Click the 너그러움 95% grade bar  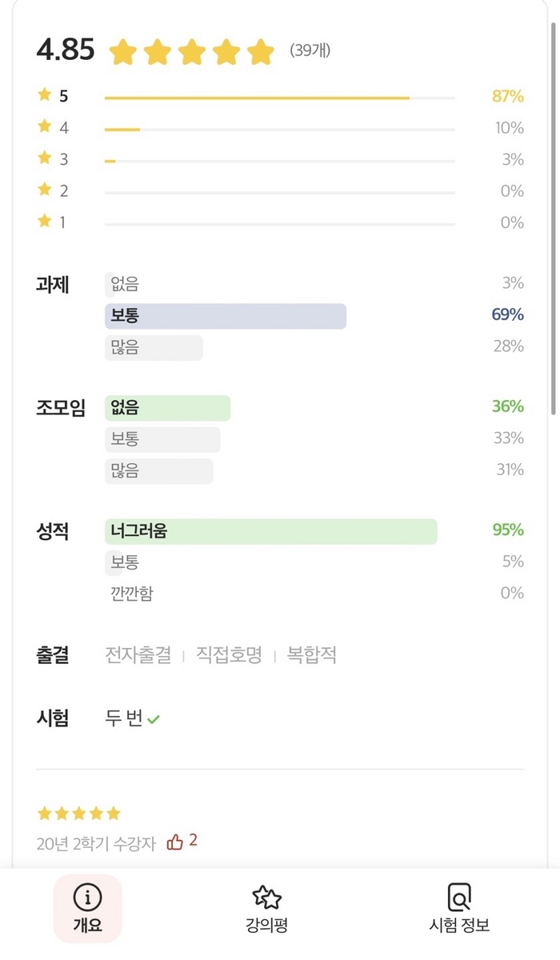(x=271, y=531)
